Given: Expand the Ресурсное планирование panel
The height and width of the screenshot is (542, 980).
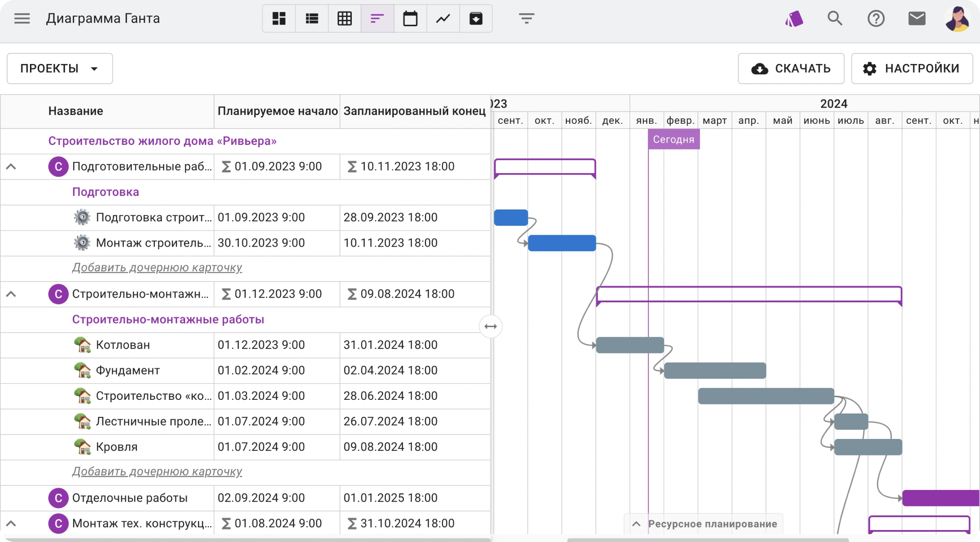Looking at the screenshot, I should coord(704,524).
